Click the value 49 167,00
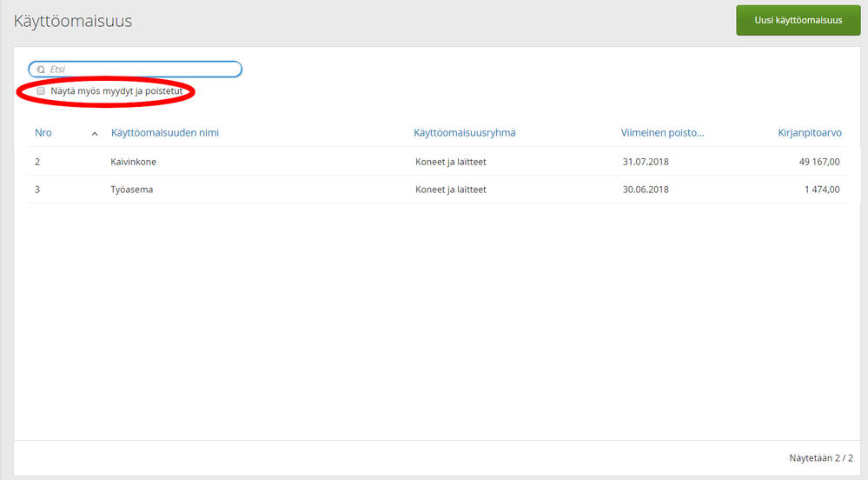The image size is (868, 480). tap(819, 162)
